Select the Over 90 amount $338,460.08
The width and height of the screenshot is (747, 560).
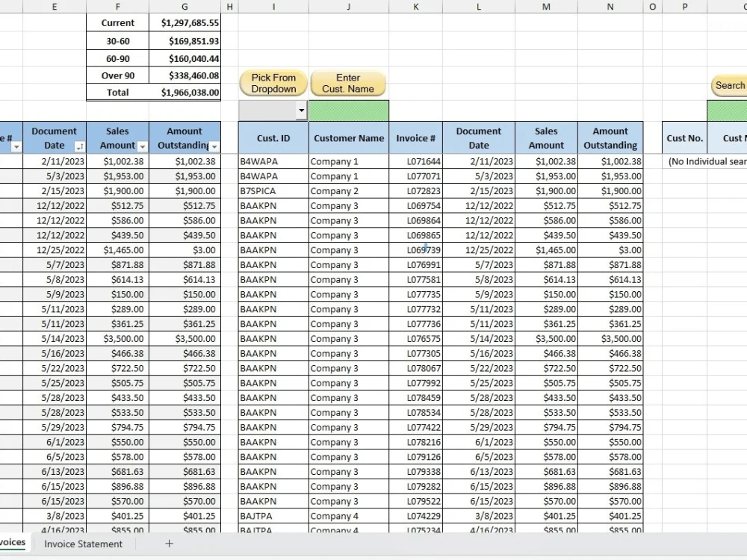point(185,75)
